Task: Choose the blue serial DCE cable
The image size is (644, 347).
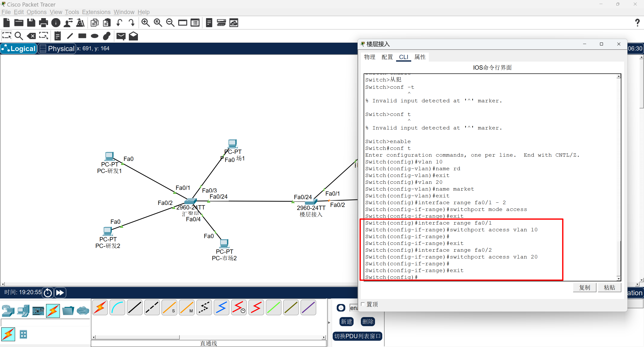Action: coord(221,307)
